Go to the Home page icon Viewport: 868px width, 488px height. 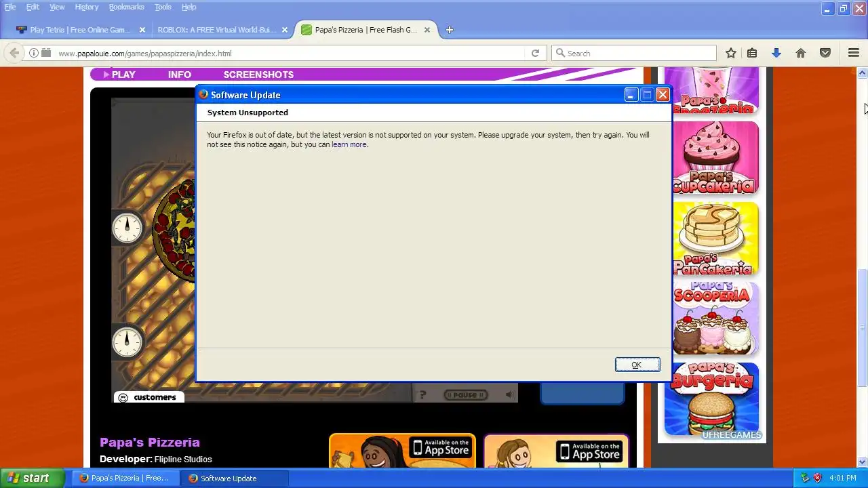tap(801, 53)
